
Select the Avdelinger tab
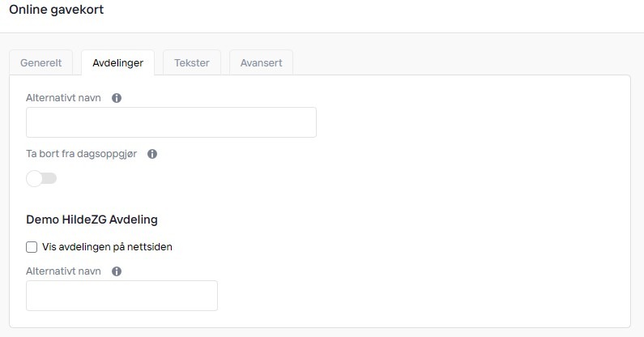click(x=117, y=63)
